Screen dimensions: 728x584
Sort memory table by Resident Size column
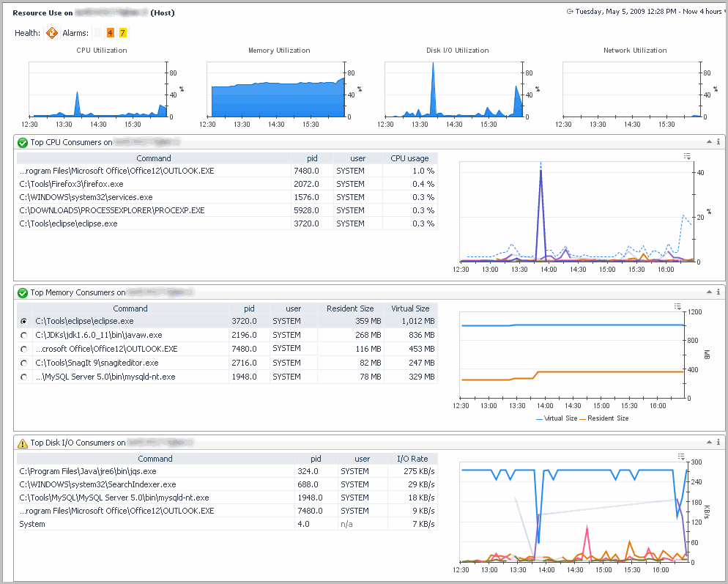click(x=350, y=309)
